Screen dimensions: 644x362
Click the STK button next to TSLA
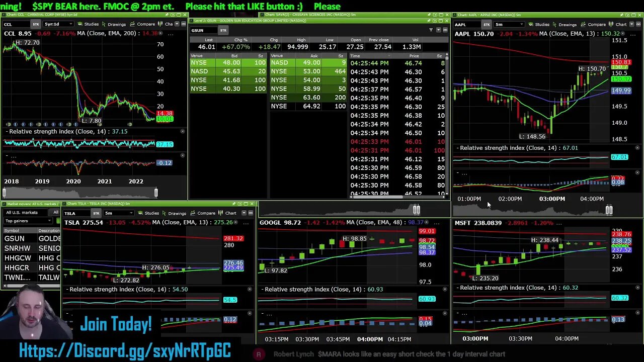click(x=96, y=213)
